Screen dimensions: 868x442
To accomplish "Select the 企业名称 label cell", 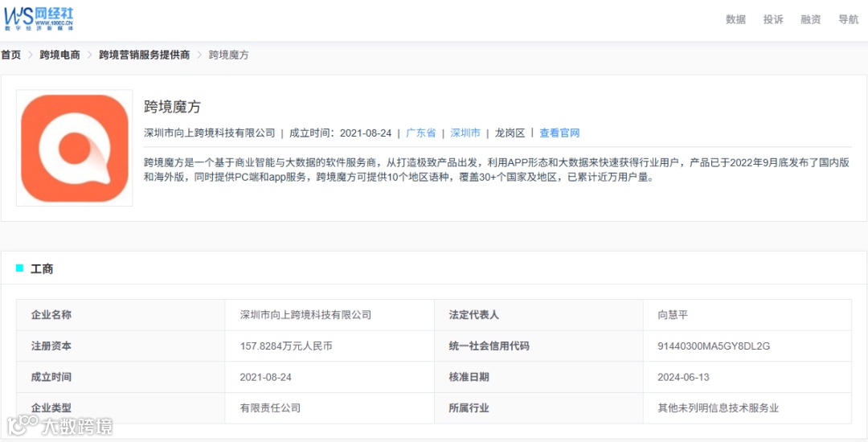I will coord(121,315).
